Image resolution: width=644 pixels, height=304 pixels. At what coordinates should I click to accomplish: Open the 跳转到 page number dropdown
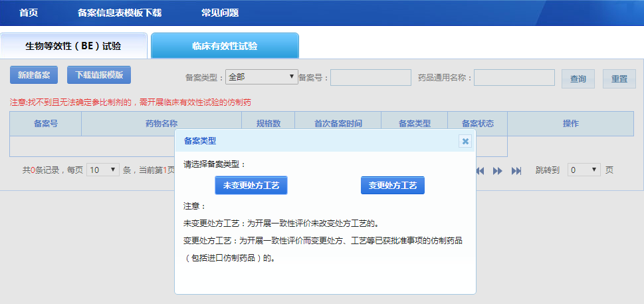click(x=584, y=170)
